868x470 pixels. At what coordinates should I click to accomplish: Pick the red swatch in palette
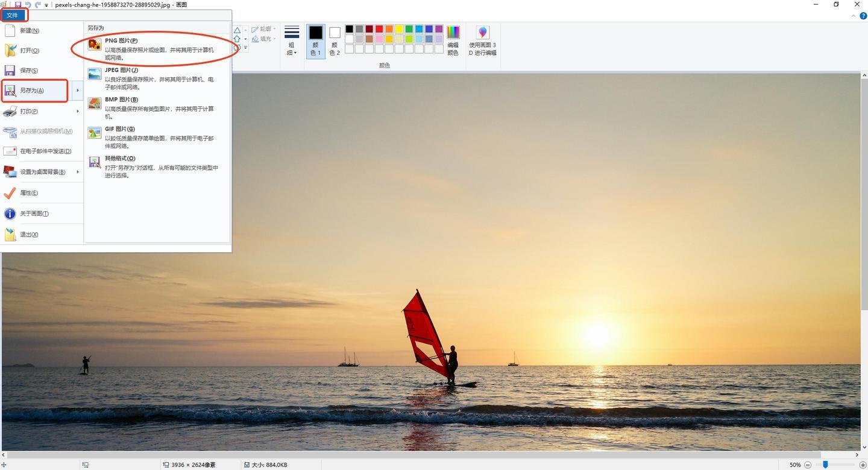(379, 29)
